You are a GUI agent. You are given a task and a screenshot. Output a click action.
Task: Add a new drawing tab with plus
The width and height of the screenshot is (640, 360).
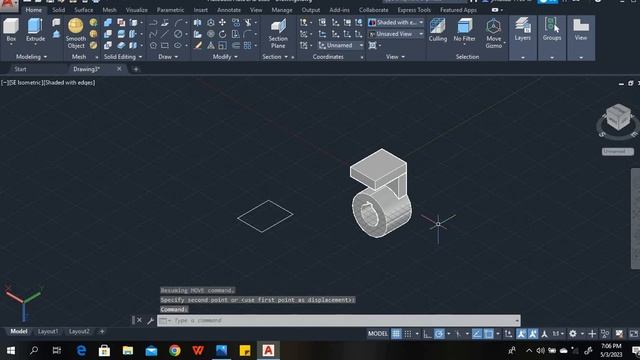pos(136,69)
